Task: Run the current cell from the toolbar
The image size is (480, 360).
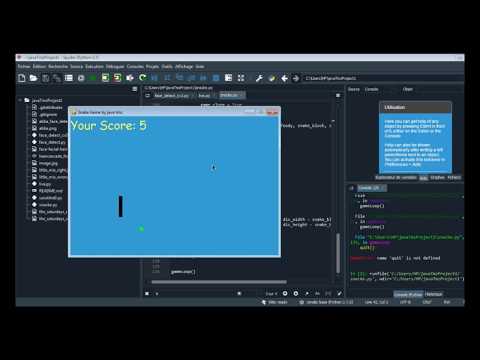Action: click(105, 78)
